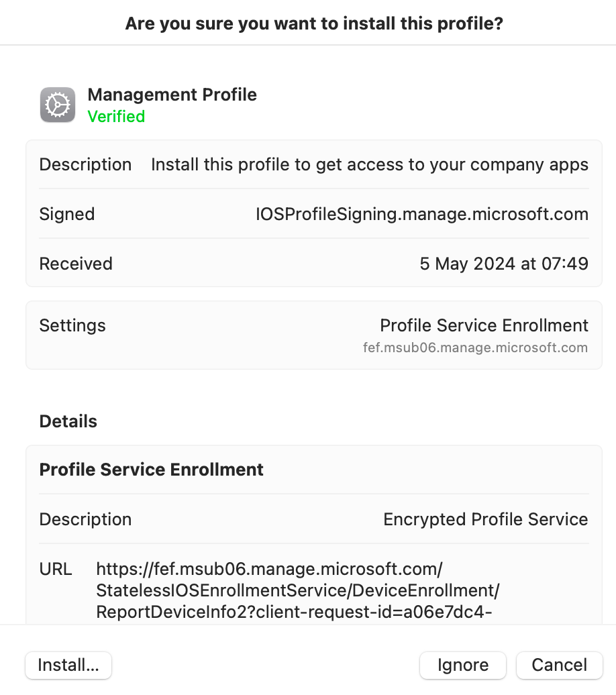Click the dialog title asking to install profile
Image resolution: width=616 pixels, height=695 pixels.
pos(314,23)
